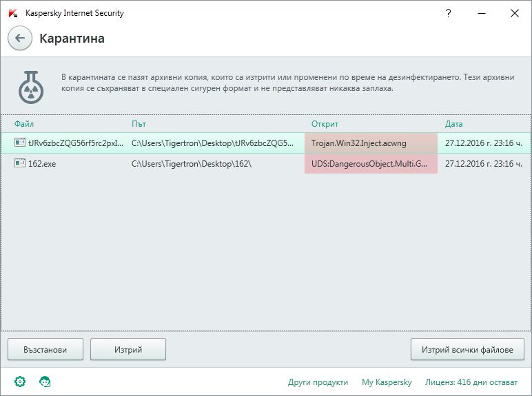
Task: Open support using the headset agent icon
Action: point(45,382)
